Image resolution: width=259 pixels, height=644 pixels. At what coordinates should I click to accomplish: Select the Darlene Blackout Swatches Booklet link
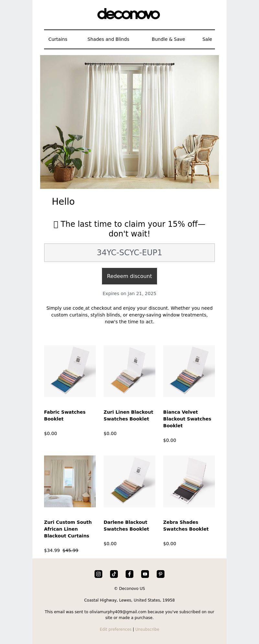126,525
